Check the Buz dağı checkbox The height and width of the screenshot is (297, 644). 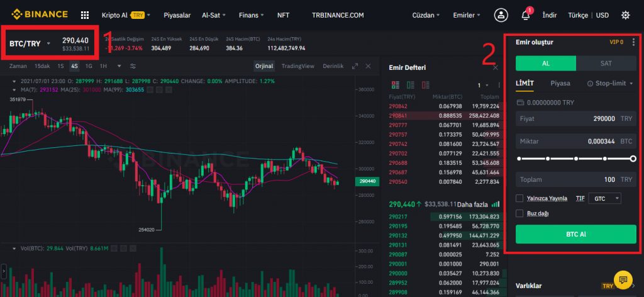[x=519, y=213]
